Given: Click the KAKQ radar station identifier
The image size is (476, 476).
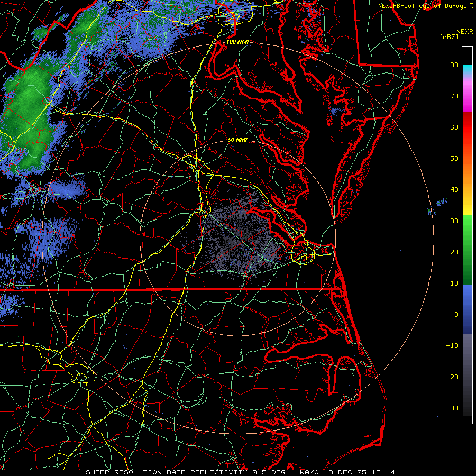Looking at the screenshot, I should pos(309,472).
